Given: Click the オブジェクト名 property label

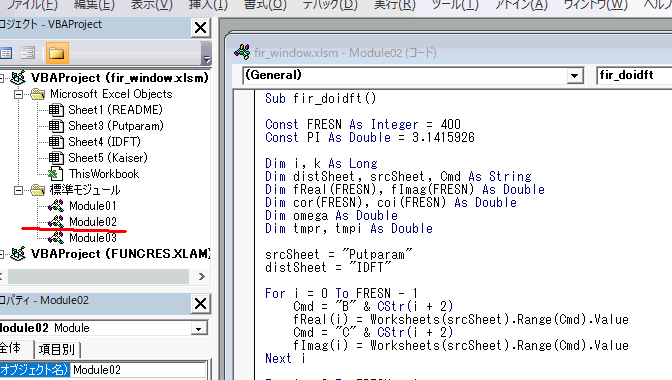Looking at the screenshot, I should pyautogui.click(x=34, y=370).
